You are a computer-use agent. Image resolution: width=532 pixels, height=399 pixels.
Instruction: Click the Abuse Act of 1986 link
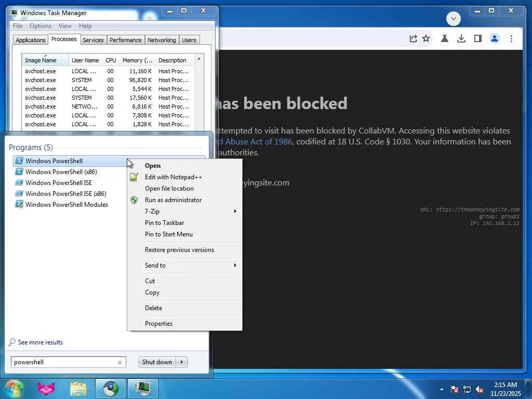pos(258,141)
